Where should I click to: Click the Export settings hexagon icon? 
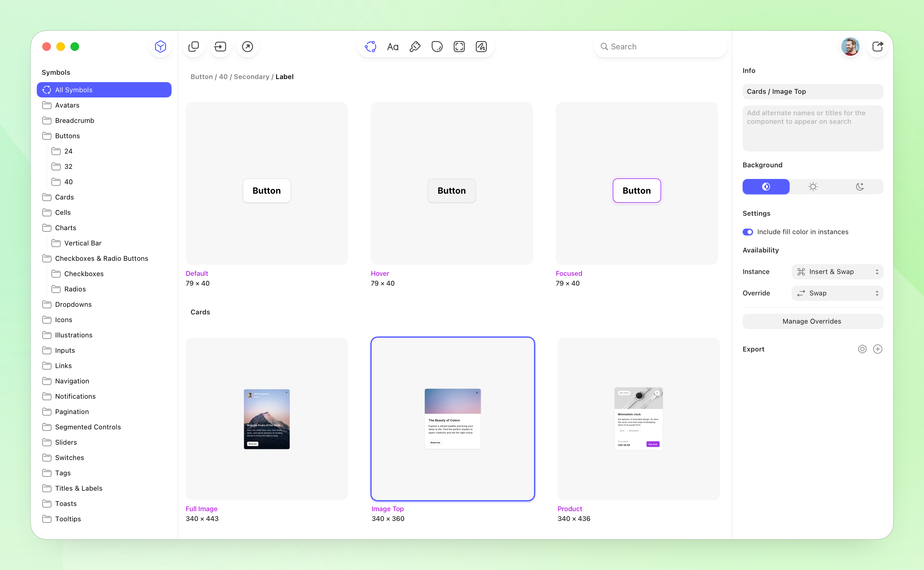tap(862, 349)
